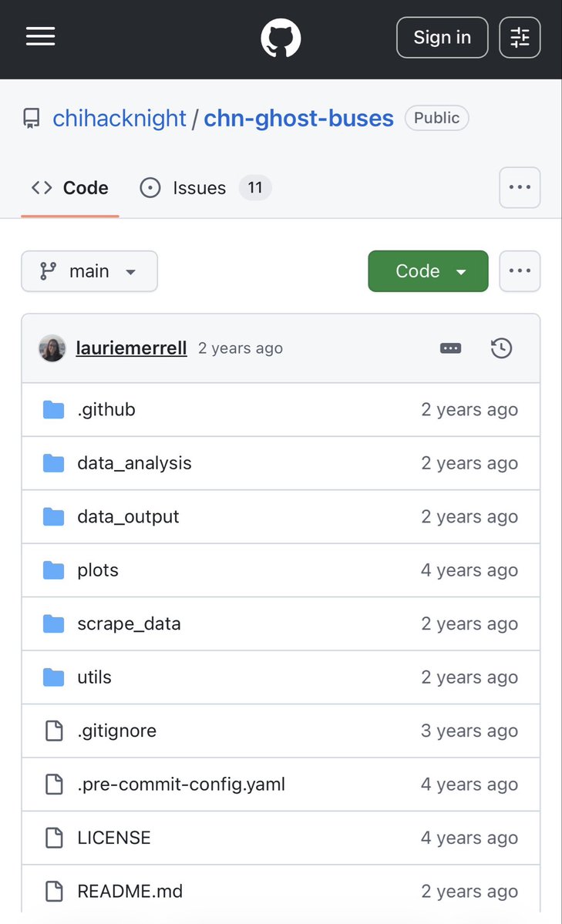The width and height of the screenshot is (562, 924).
Task: Click .pre-commit-config.yaml row '4 years ago' timestamp
Action: [469, 785]
